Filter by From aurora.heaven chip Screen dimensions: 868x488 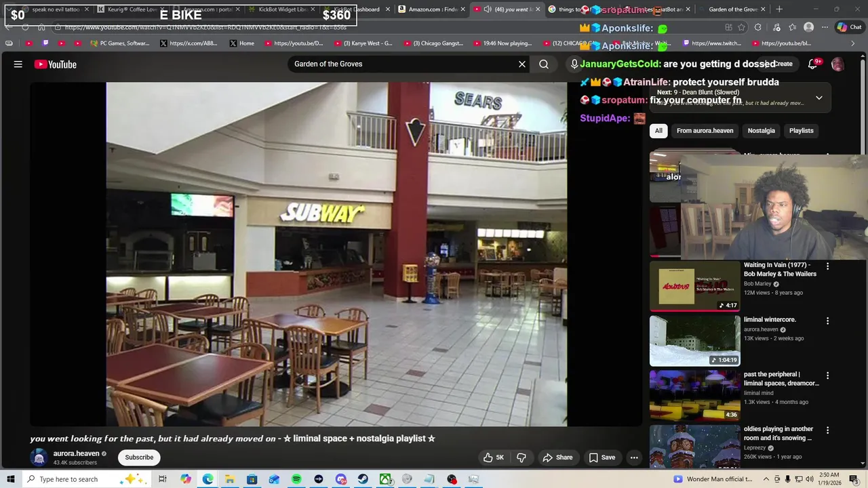click(705, 131)
